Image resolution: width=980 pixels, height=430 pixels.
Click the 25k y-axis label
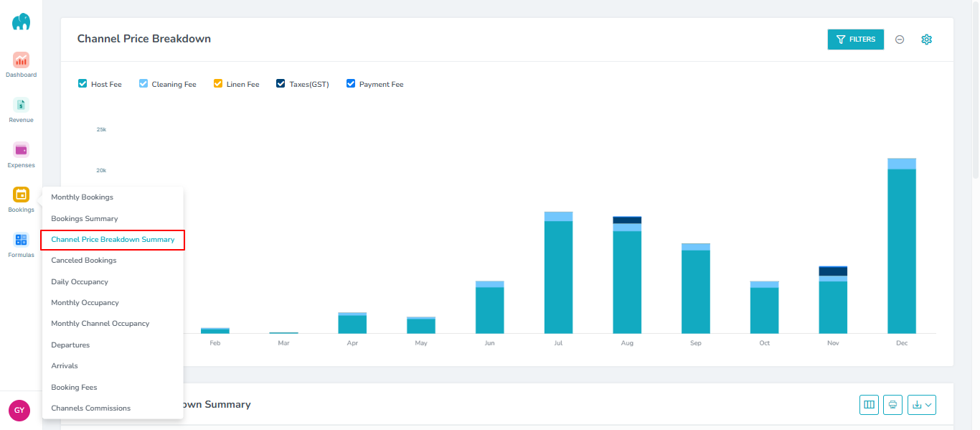point(101,130)
